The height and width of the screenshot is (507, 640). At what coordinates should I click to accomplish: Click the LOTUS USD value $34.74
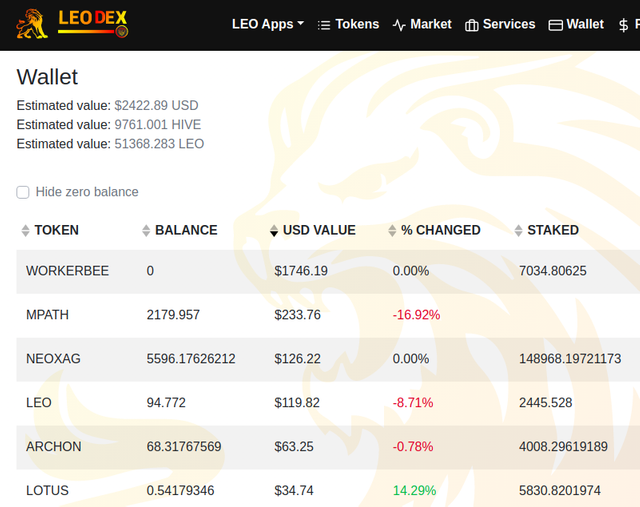294,491
